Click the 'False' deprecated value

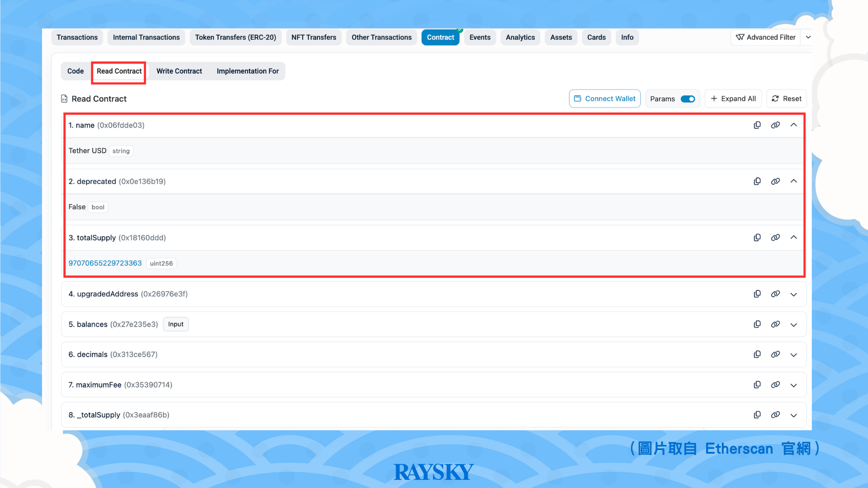click(77, 207)
